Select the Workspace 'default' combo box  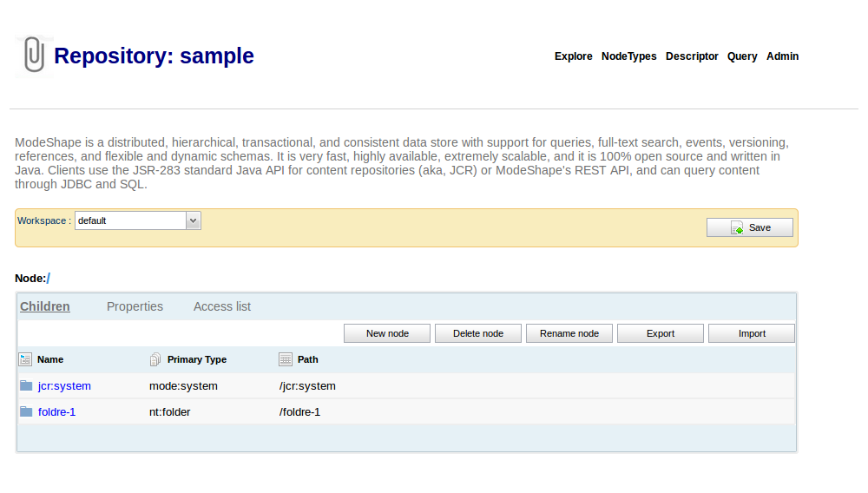138,220
